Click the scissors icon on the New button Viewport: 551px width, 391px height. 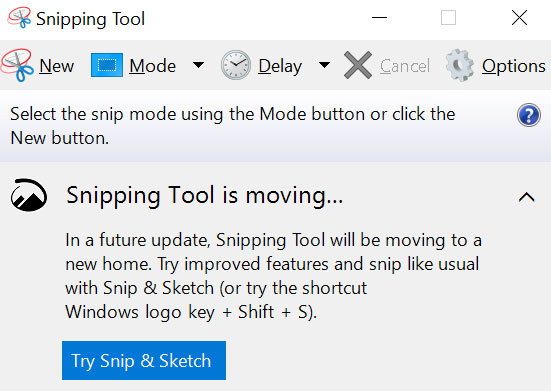pyautogui.click(x=18, y=65)
